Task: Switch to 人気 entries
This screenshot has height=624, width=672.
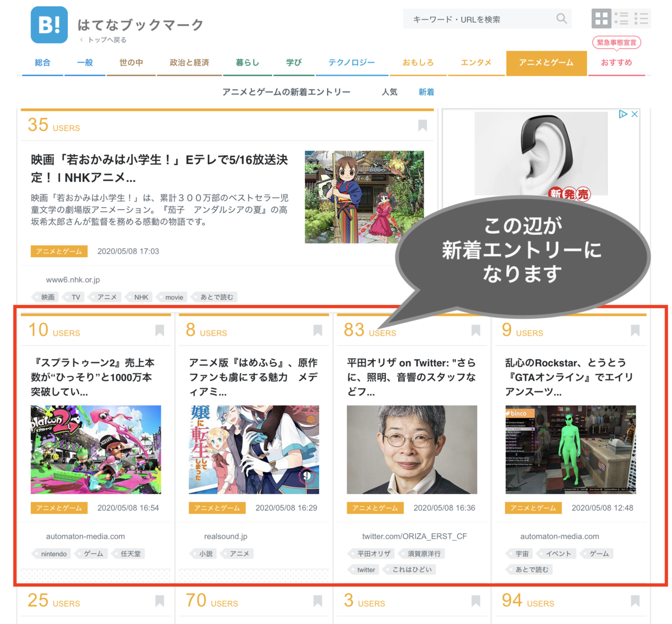Action: [390, 92]
